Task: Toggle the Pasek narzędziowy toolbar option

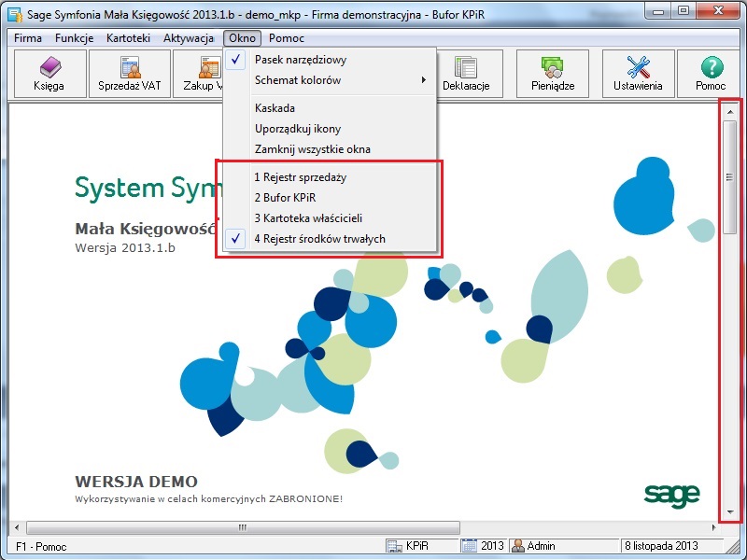Action: click(x=330, y=60)
